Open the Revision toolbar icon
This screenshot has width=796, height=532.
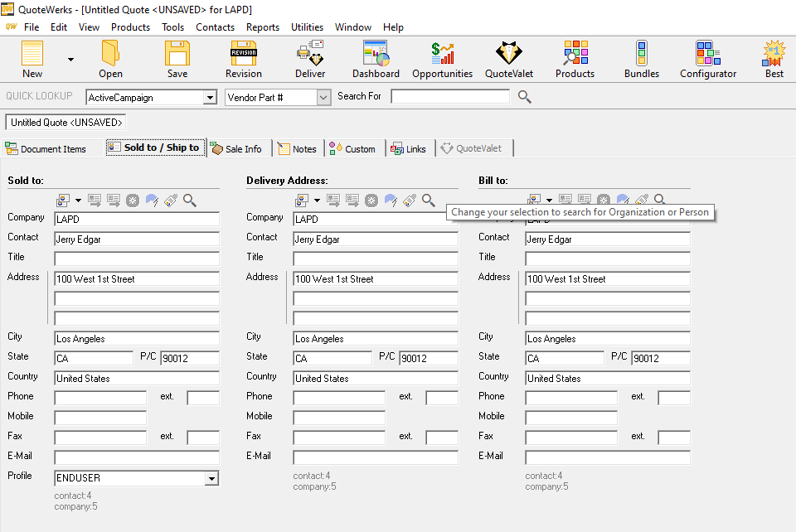[x=243, y=59]
